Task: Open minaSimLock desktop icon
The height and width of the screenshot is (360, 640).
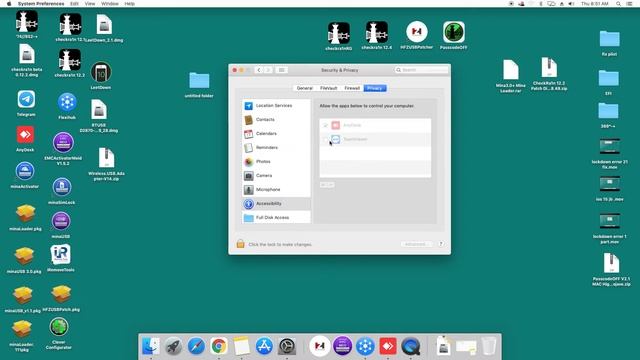Action: point(62,187)
